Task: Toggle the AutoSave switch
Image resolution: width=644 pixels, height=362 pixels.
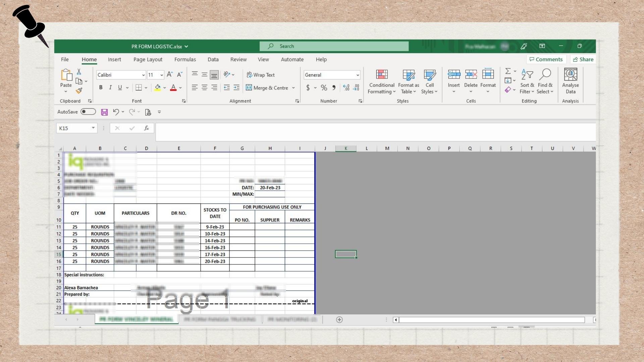Action: [x=88, y=112]
